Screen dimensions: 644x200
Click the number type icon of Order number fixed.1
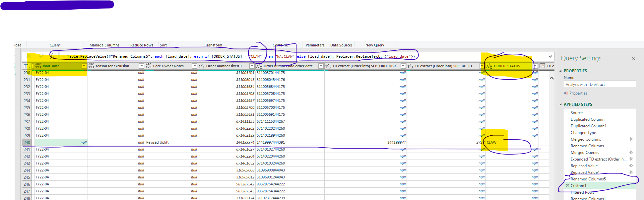(202, 66)
